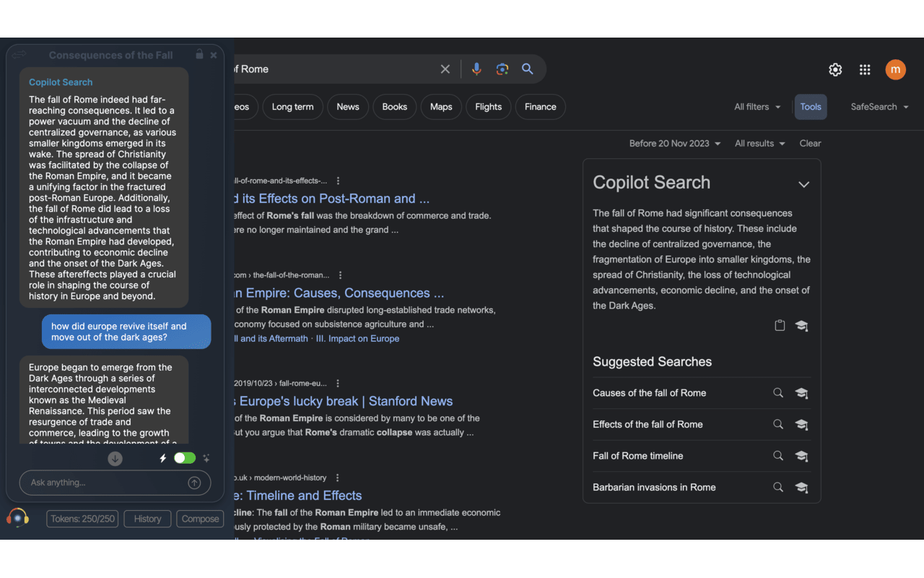
Task: Open the History button in chat panel
Action: 147,519
